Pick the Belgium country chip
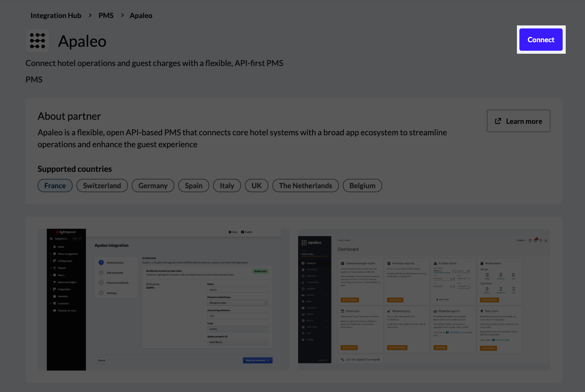Screen dimensions: 585x392 (362, 186)
